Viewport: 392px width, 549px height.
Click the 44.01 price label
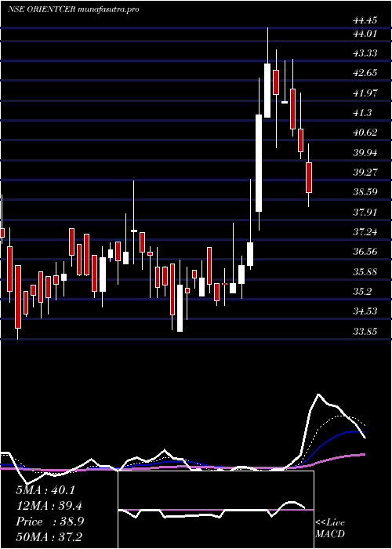(365, 34)
